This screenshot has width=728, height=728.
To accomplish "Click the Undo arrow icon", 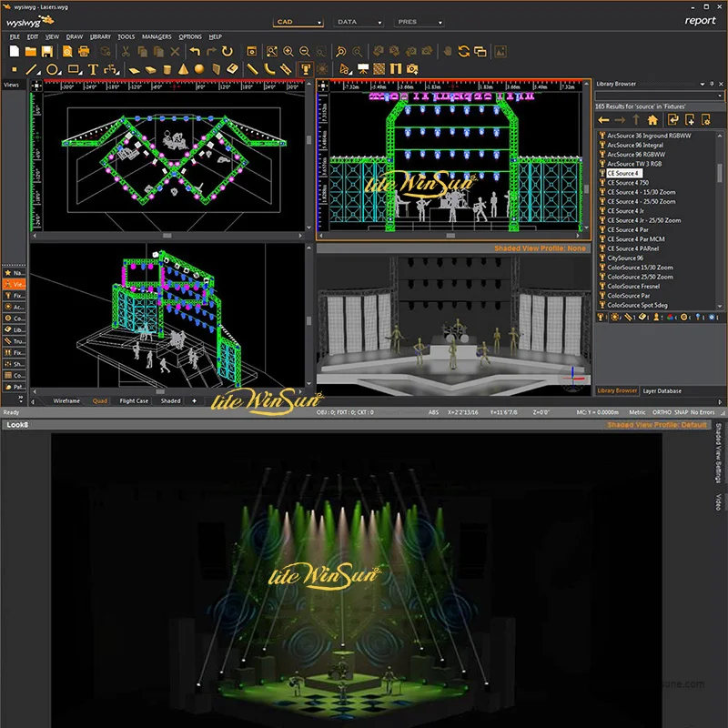I will click(194, 52).
